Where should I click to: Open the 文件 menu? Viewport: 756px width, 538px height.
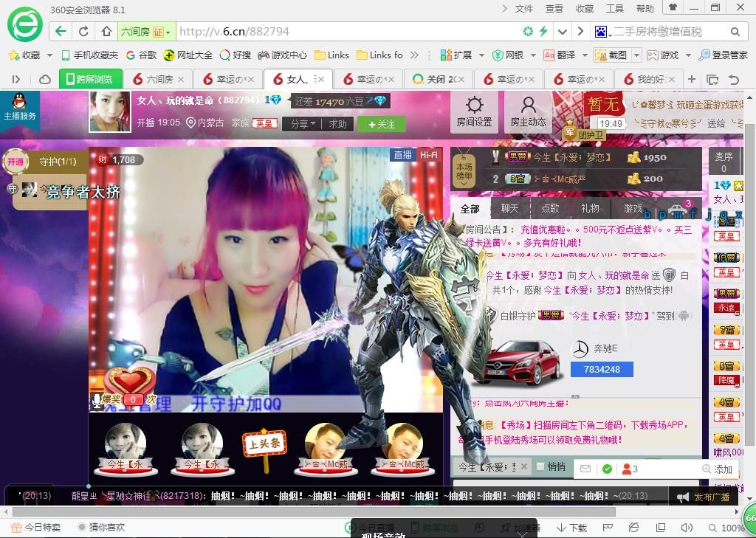[x=523, y=9]
